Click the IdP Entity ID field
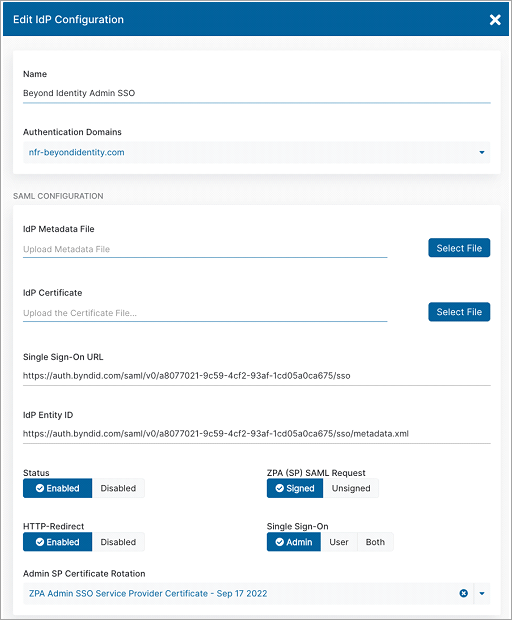This screenshot has width=512, height=620. point(257,434)
